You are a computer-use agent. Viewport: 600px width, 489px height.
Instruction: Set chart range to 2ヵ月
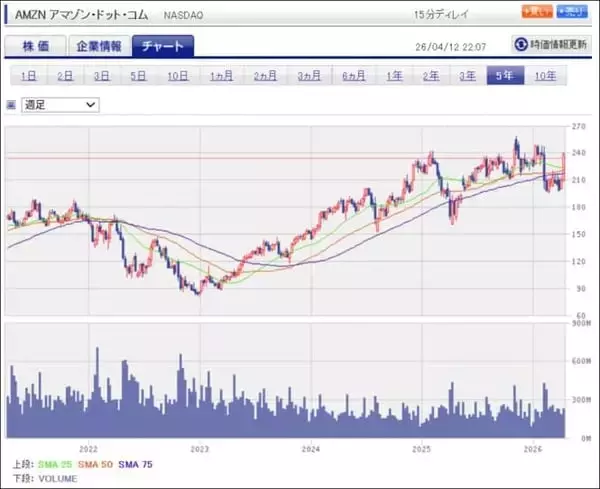point(266,76)
